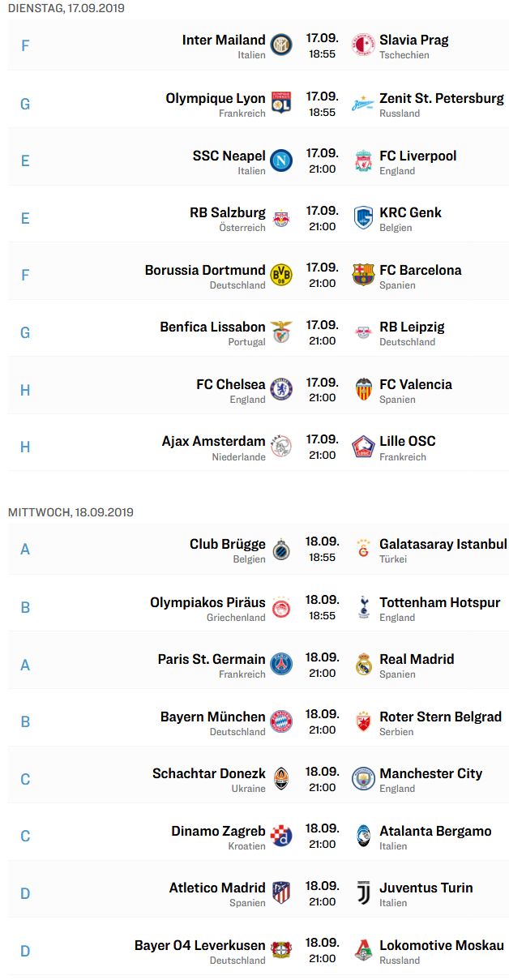Select the Borussia Dortmund BVB logo
This screenshot has height=980, width=509.
[281, 275]
